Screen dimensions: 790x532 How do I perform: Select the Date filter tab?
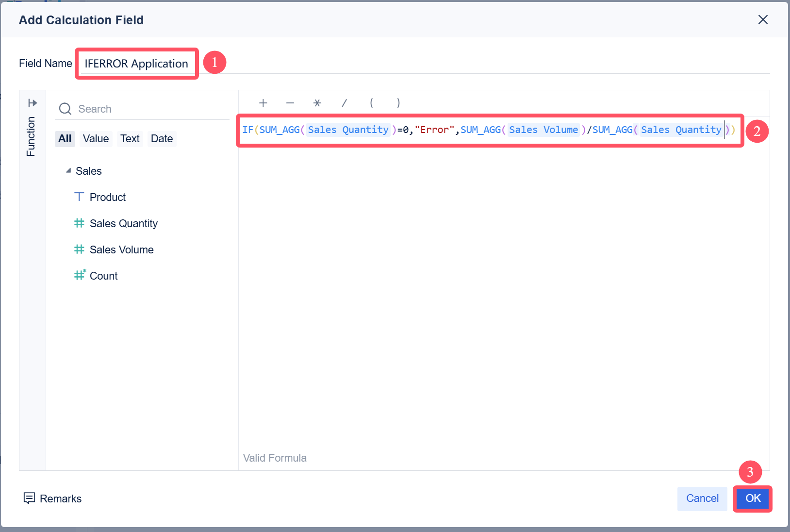(162, 139)
